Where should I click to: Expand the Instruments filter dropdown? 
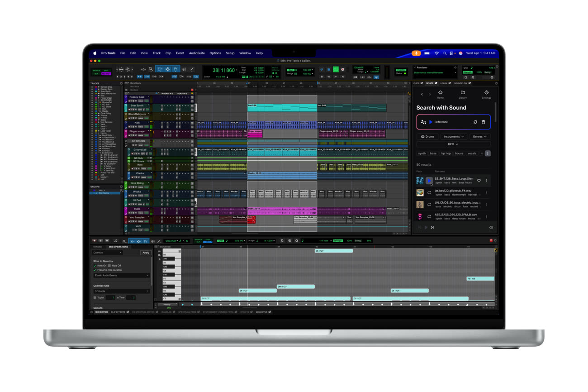pos(453,136)
